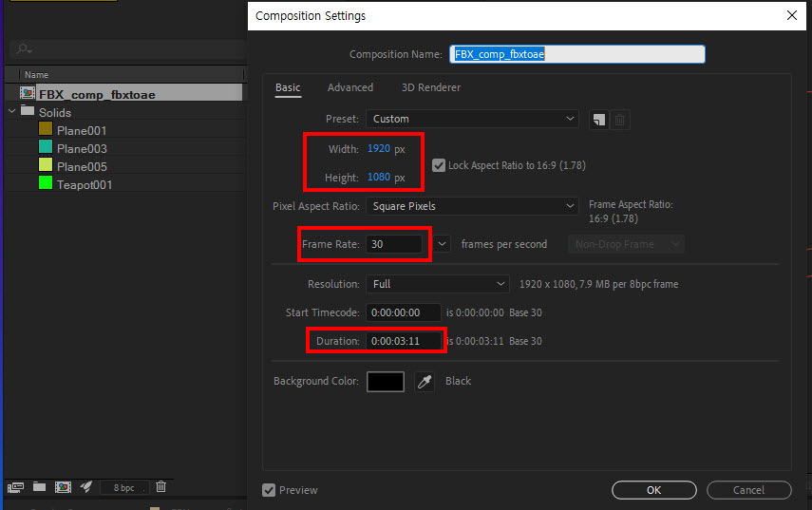812x510 pixels.
Task: Open project settings rocket icon
Action: point(86,486)
